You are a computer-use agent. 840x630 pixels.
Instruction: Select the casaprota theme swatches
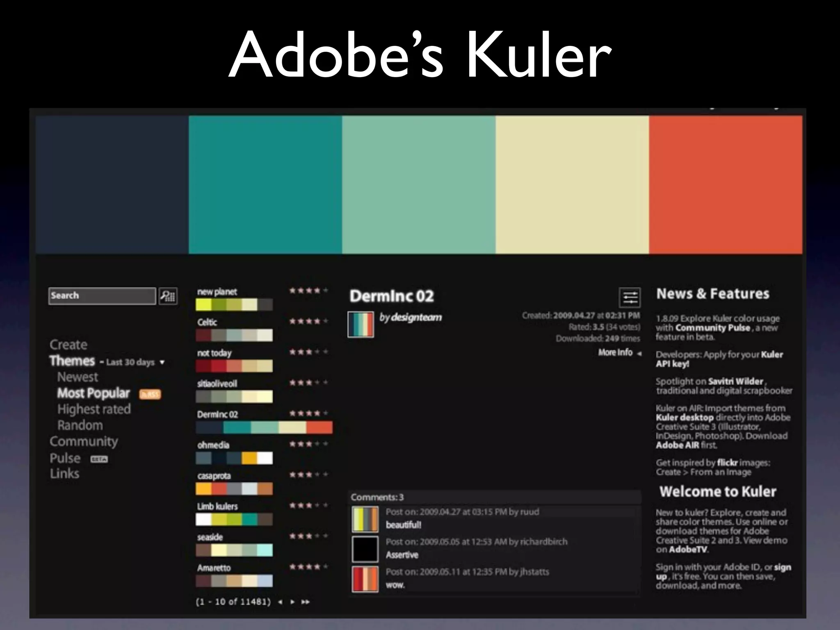click(234, 489)
